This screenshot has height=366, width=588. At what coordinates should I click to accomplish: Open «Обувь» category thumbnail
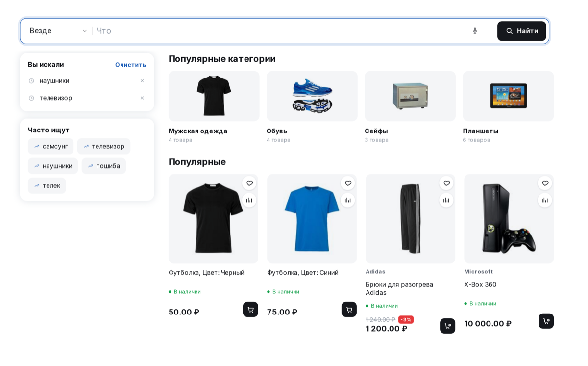coord(312,96)
